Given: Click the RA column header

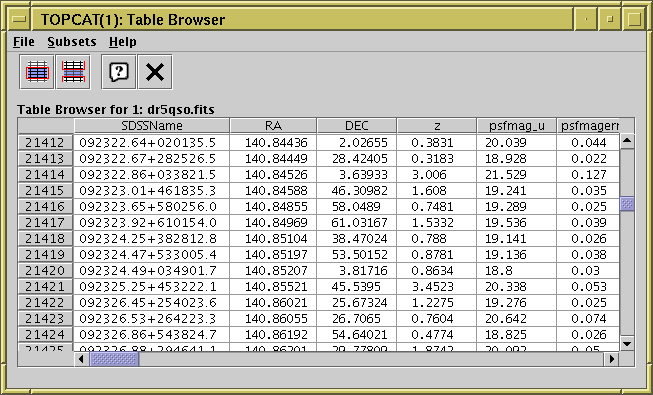Looking at the screenshot, I should click(273, 126).
